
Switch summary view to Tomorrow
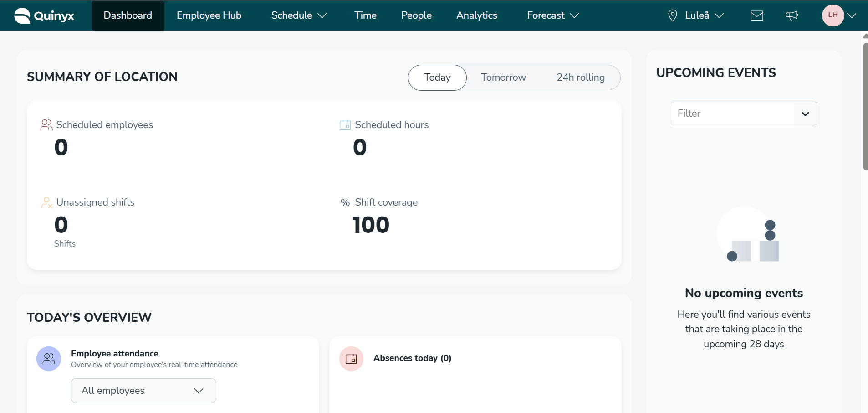pos(503,77)
